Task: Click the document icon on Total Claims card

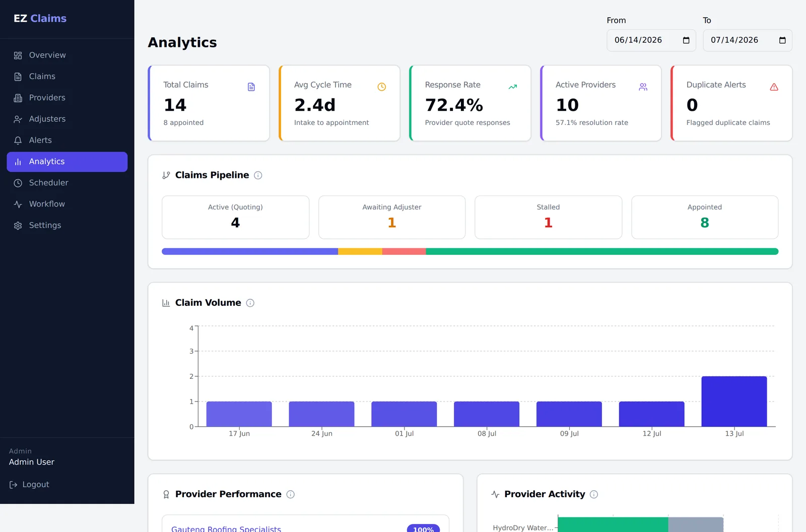Action: [251, 87]
